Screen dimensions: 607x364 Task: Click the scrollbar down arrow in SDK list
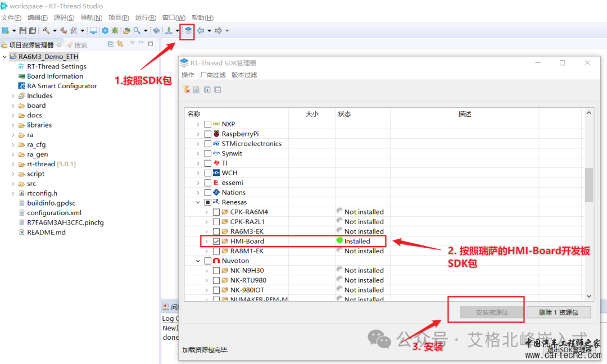(589, 296)
